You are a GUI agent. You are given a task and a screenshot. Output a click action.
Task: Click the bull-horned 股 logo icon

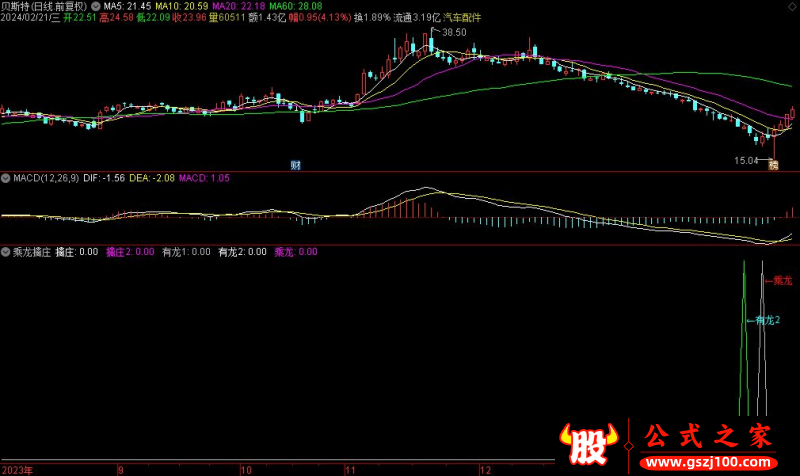(584, 440)
